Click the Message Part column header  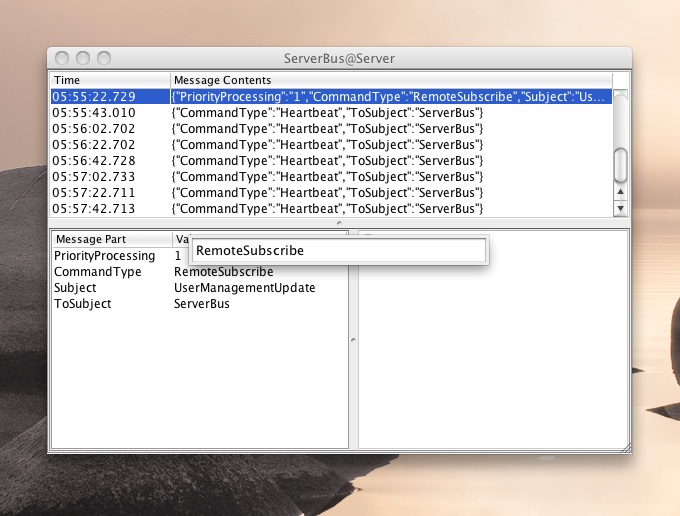click(110, 239)
